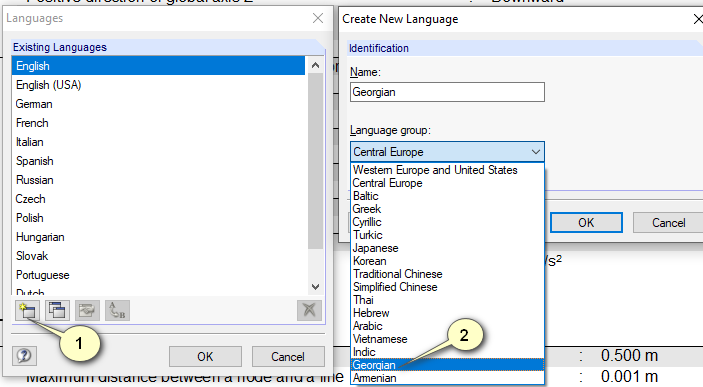Click OK in Create New Language
Image resolution: width=703 pixels, height=387 pixels.
pyautogui.click(x=586, y=223)
